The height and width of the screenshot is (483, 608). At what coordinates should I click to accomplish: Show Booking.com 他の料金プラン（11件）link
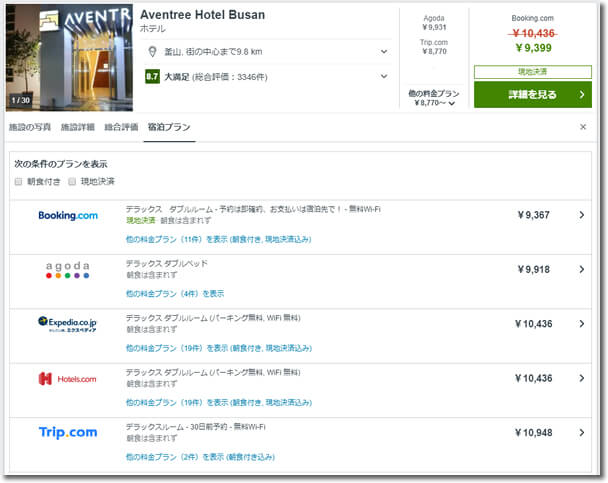point(218,239)
